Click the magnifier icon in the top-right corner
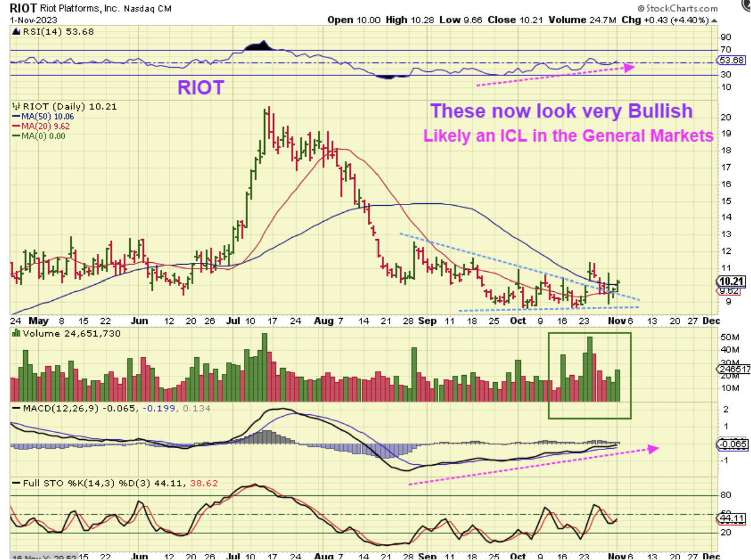 click(746, 6)
